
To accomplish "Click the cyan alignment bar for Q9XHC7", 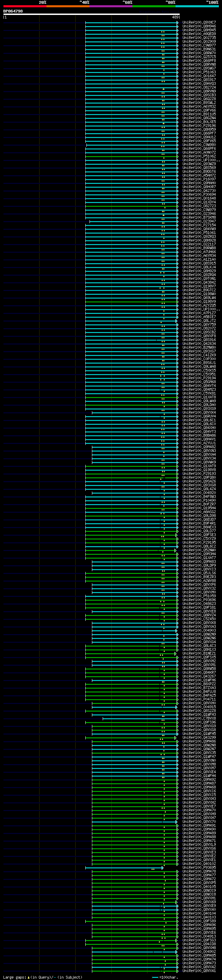I will pyautogui.click(x=132, y=23).
